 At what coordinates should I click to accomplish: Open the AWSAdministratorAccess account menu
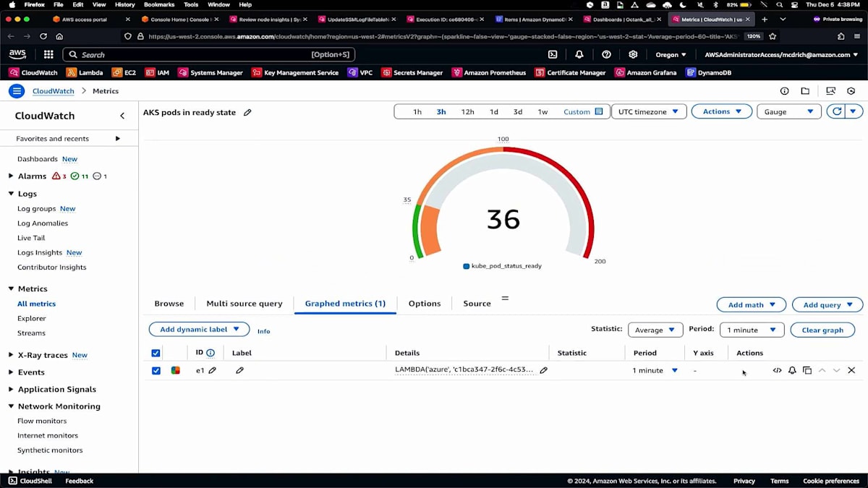coord(781,54)
